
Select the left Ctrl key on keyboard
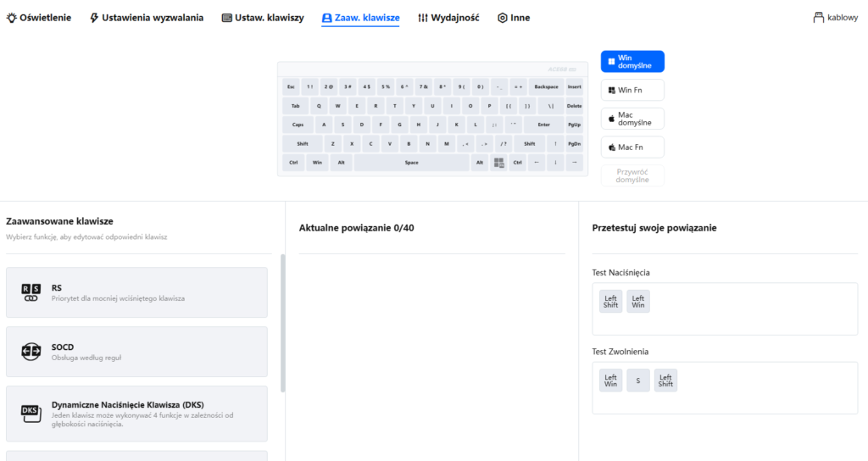click(x=293, y=163)
